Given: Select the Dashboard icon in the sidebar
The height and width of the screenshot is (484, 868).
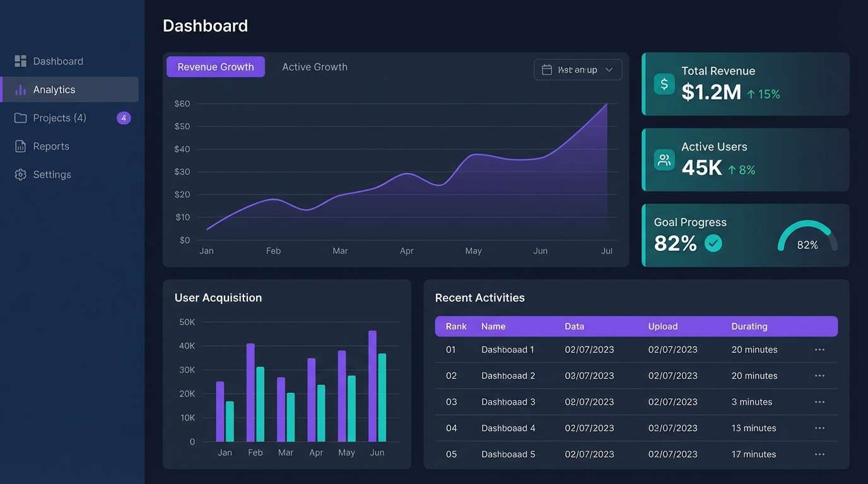Looking at the screenshot, I should click(21, 60).
